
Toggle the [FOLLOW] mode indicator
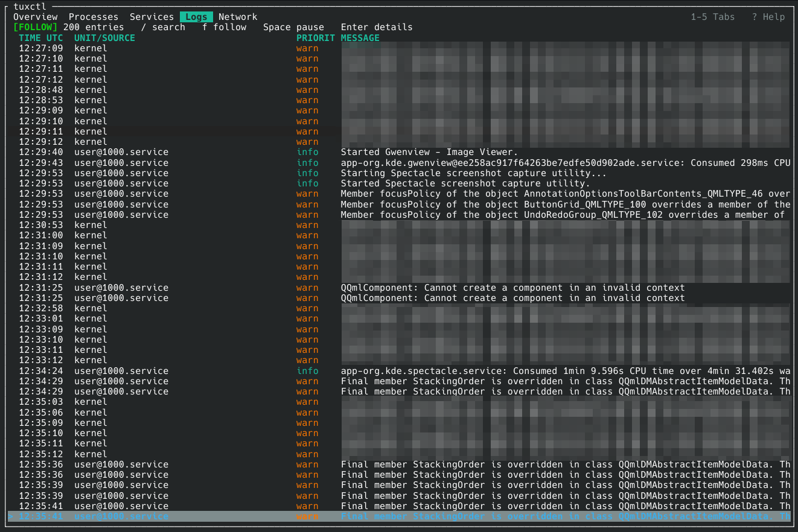point(36,27)
